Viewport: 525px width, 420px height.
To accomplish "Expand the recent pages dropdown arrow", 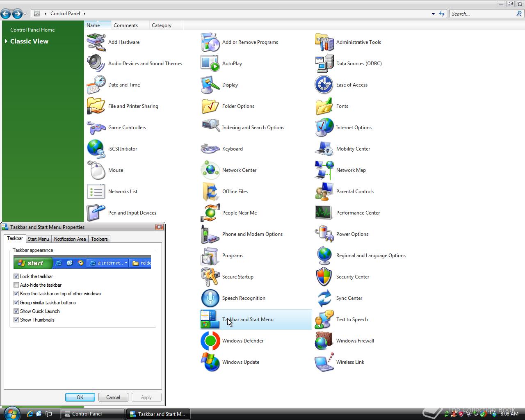I will click(25, 14).
